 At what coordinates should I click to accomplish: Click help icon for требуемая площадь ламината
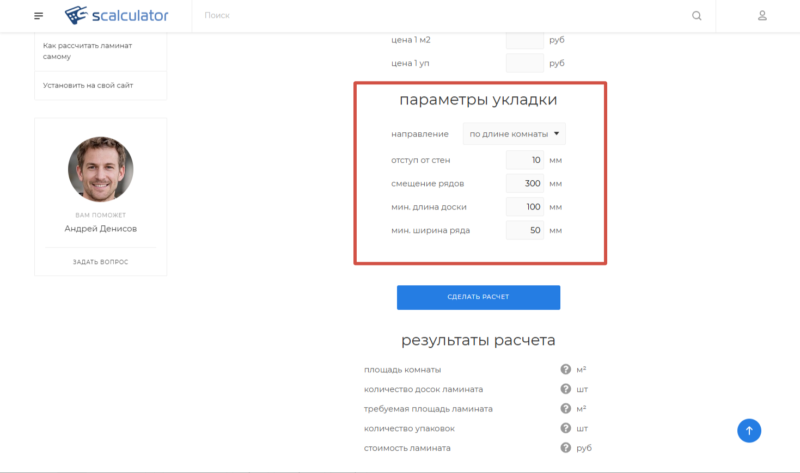565,408
